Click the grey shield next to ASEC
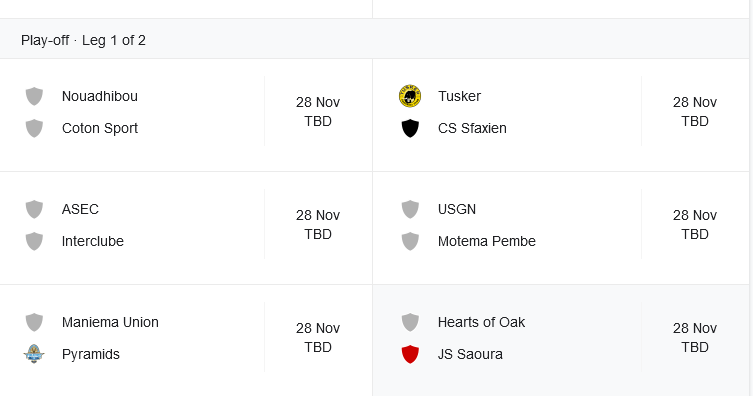This screenshot has height=396, width=753. click(x=34, y=209)
